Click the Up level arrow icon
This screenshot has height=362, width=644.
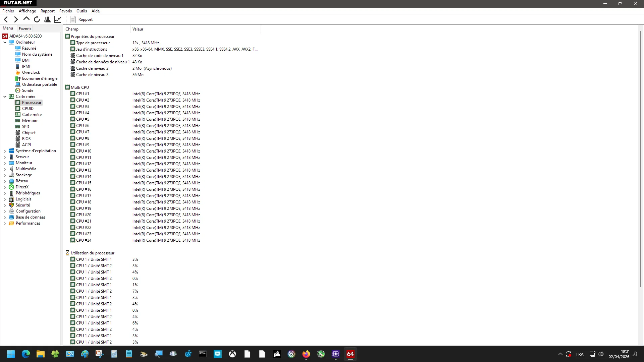point(26,19)
